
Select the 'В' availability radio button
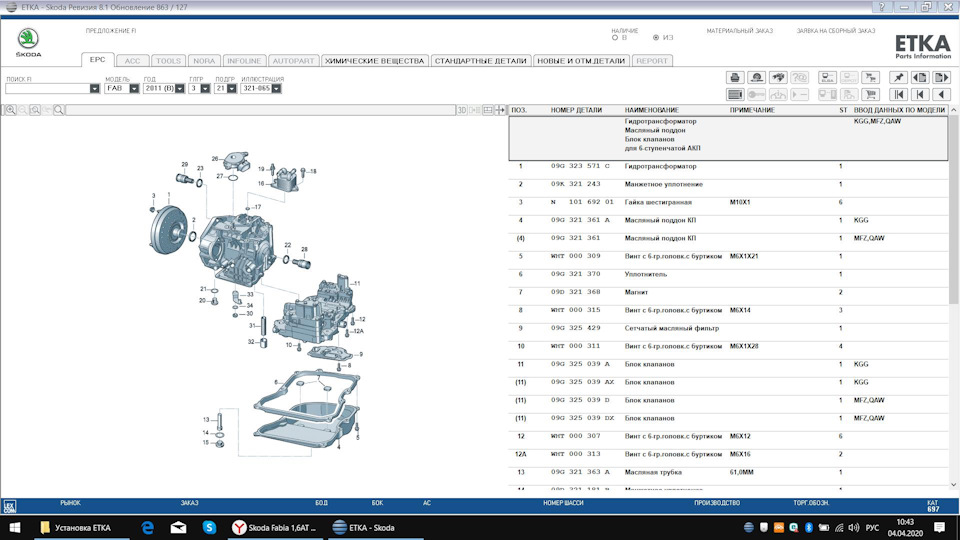click(x=615, y=38)
